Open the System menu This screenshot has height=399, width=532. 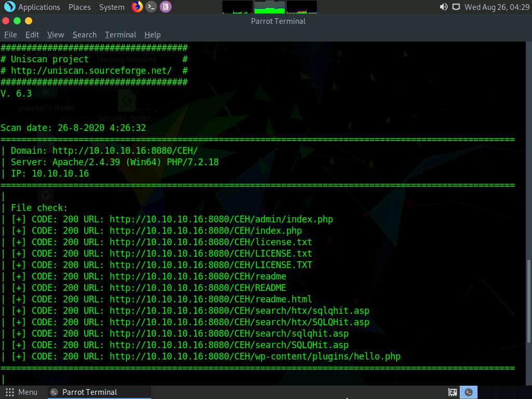coord(112,7)
